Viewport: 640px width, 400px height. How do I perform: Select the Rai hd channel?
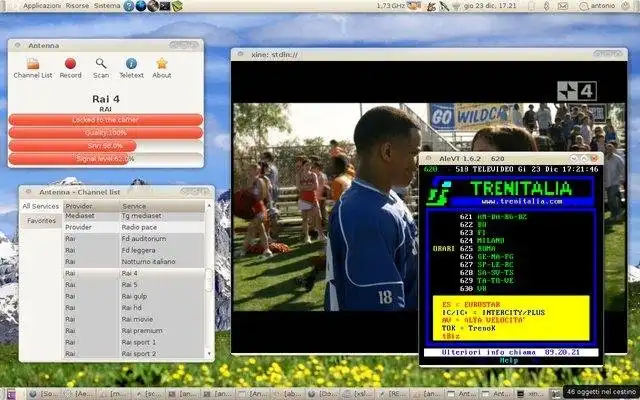pos(134,308)
